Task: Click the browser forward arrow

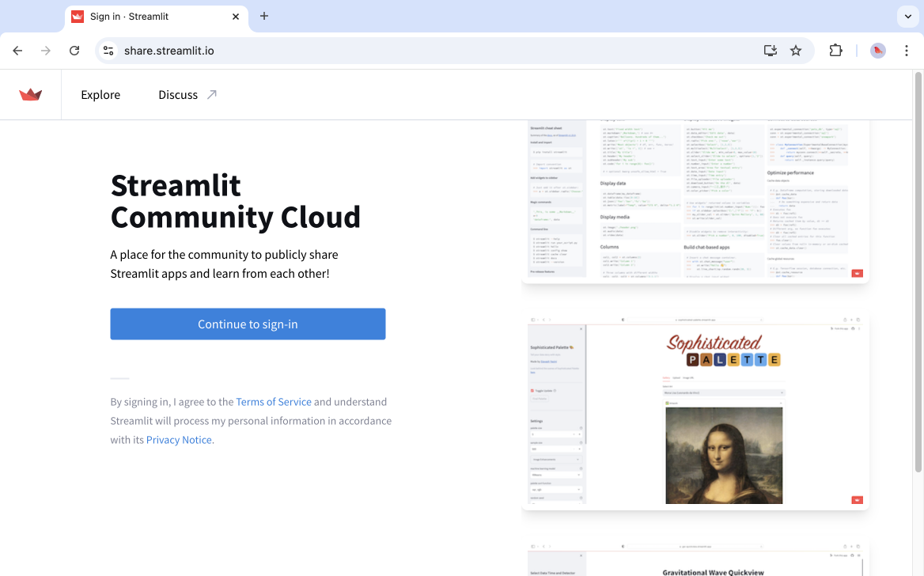Action: click(x=46, y=50)
